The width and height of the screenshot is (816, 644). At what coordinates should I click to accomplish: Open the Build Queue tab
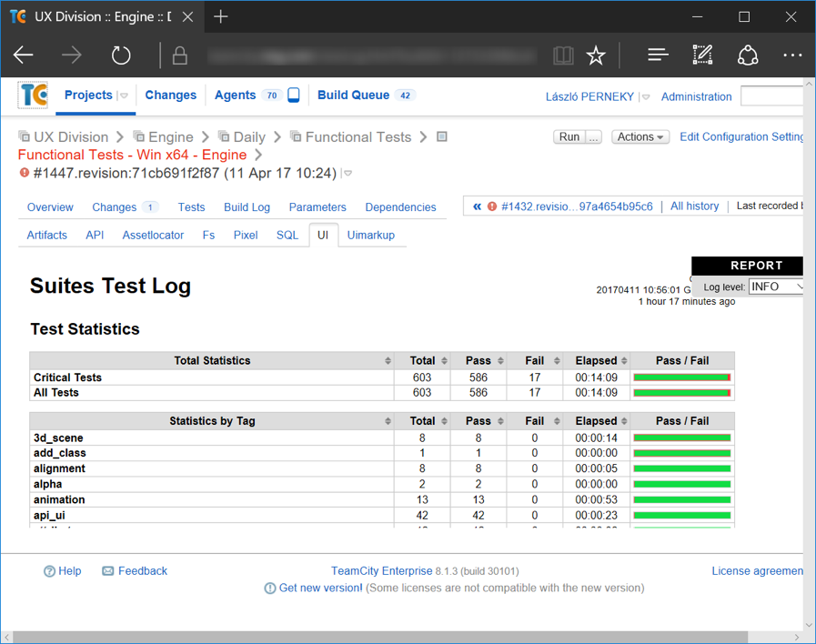click(x=353, y=96)
